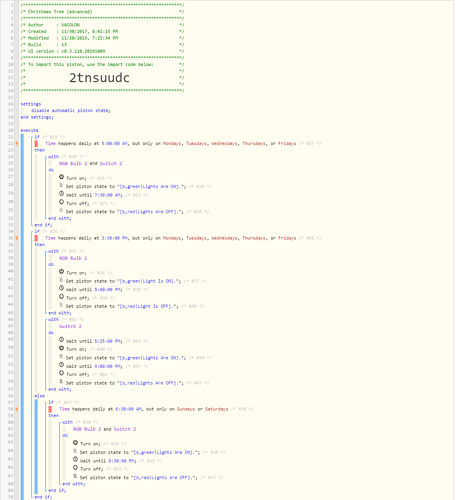456x500 pixels.
Task: Click the else keyword on line 56
Action: (40, 396)
